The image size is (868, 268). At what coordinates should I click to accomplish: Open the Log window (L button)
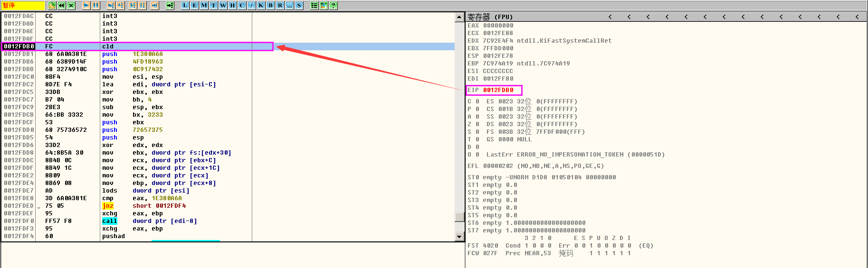pyautogui.click(x=185, y=5)
